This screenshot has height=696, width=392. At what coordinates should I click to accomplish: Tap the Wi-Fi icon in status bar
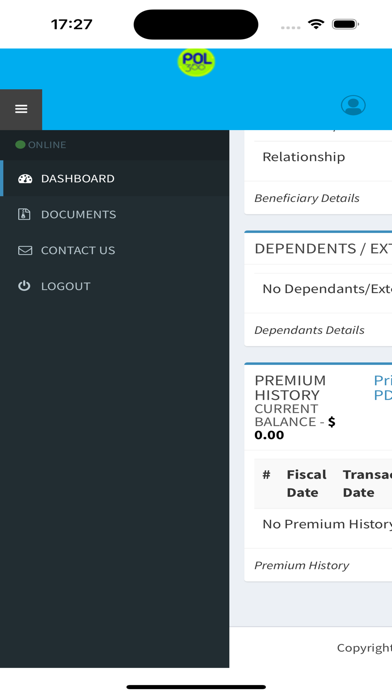(x=316, y=24)
